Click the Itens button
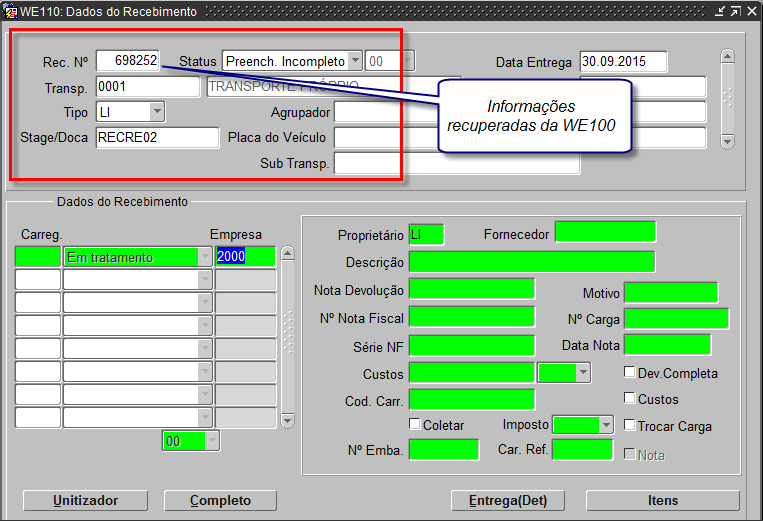 click(x=663, y=501)
